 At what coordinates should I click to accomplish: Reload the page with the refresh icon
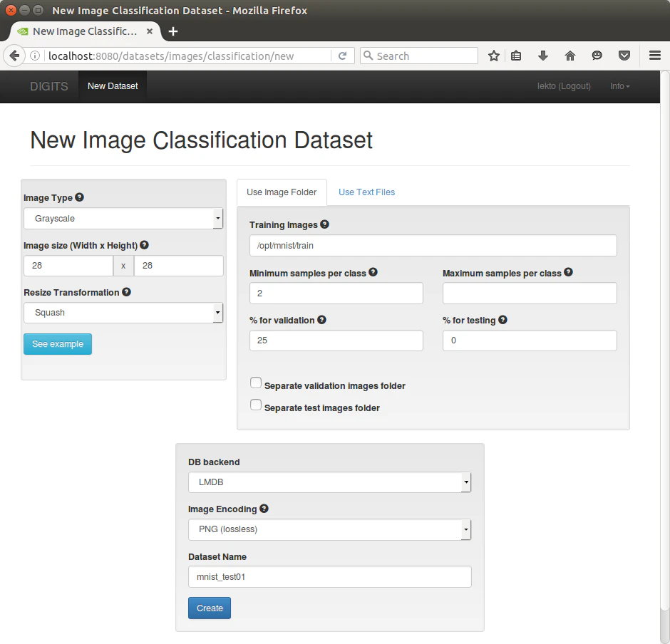coord(342,56)
